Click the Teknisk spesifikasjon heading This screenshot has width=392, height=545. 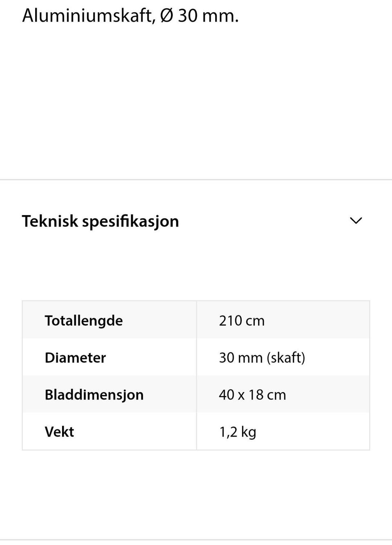[100, 221]
